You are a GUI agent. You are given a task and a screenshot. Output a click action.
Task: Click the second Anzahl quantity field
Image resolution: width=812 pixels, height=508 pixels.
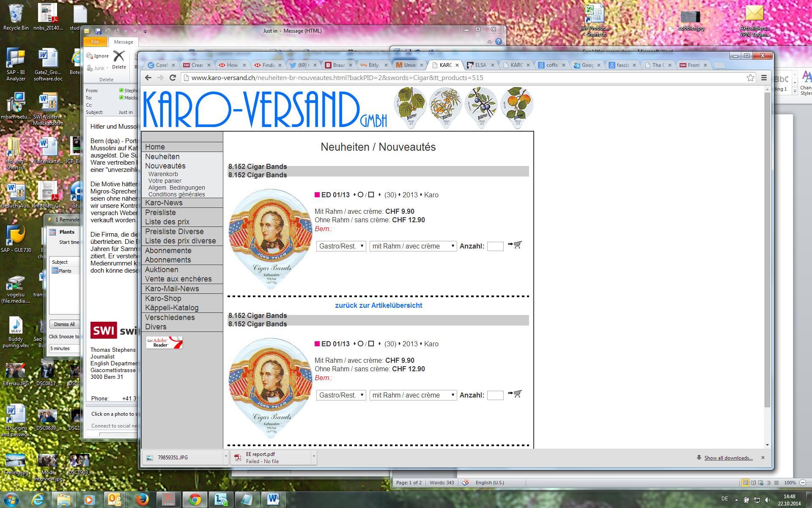pyautogui.click(x=495, y=395)
